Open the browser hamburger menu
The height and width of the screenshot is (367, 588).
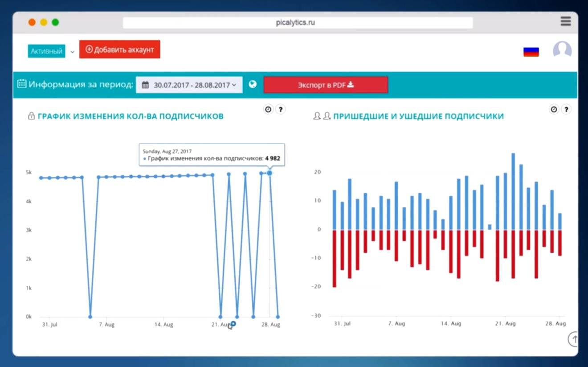(566, 21)
